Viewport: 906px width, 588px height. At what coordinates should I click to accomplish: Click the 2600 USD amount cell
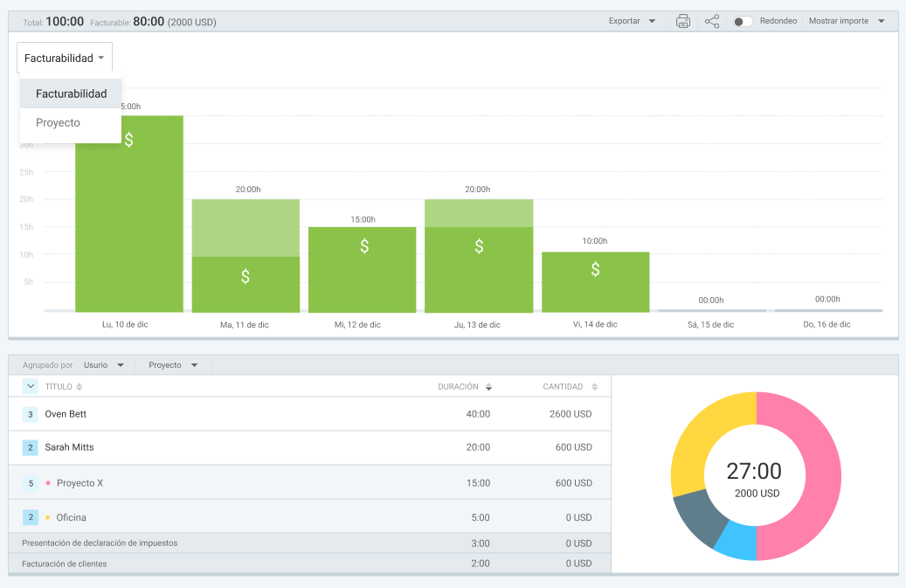571,414
